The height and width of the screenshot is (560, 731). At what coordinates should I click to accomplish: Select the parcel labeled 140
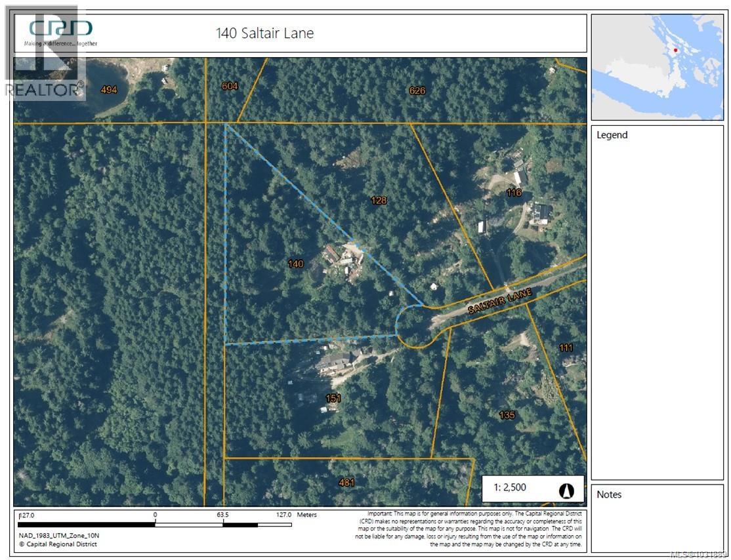tap(296, 264)
